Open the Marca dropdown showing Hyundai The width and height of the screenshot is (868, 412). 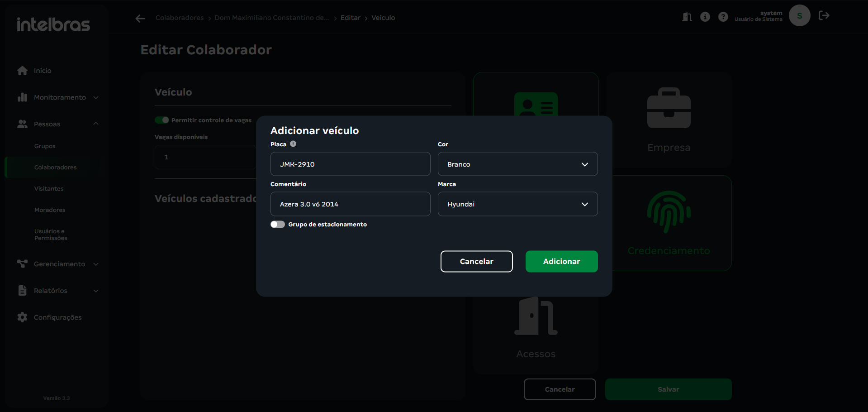coord(517,204)
